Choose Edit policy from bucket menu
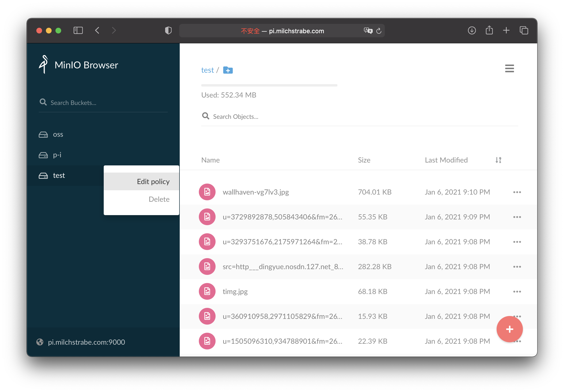Viewport: 564px width, 392px height. click(x=153, y=181)
